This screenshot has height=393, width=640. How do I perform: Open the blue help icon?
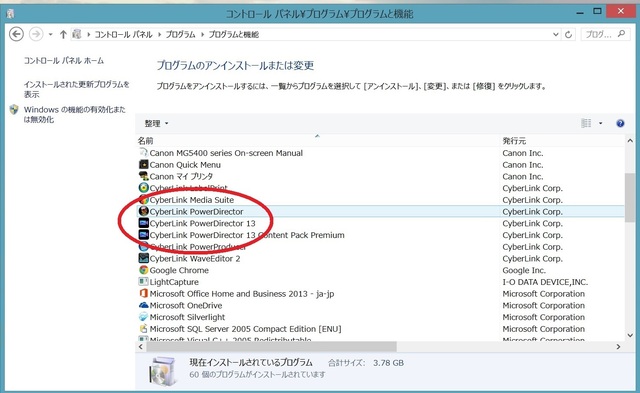pos(620,123)
